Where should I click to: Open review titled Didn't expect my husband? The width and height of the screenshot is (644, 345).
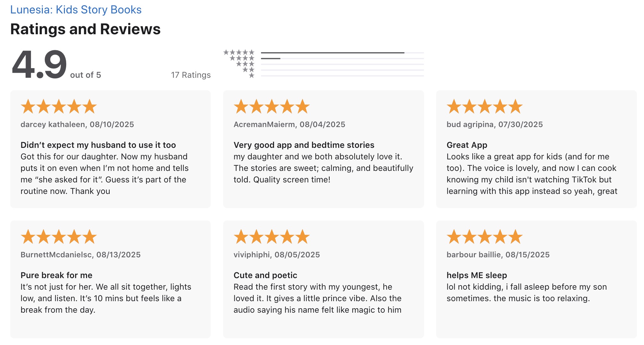(110, 149)
